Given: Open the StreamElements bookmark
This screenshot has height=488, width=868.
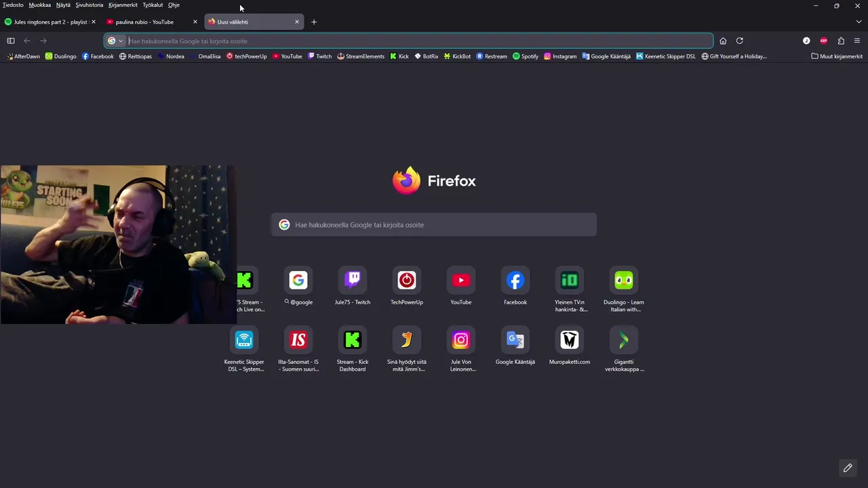Looking at the screenshot, I should (x=361, y=56).
